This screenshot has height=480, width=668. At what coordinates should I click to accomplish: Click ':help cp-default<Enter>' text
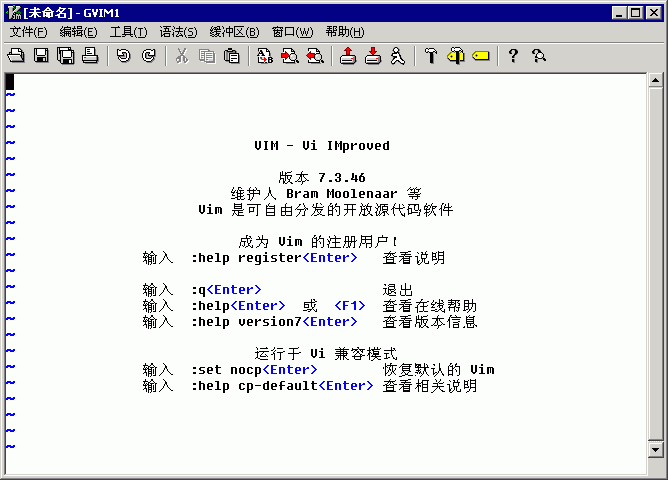tap(282, 385)
